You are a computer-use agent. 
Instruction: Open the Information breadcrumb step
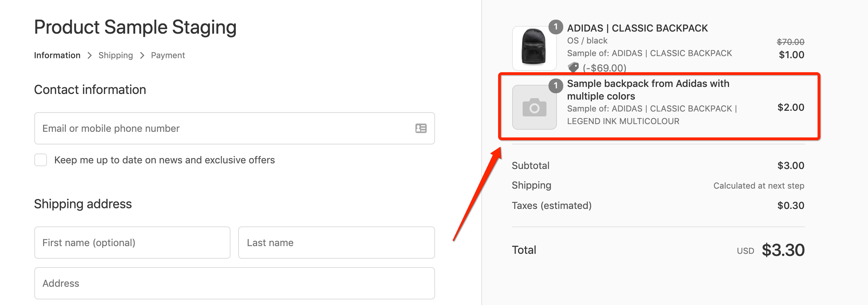[x=57, y=55]
